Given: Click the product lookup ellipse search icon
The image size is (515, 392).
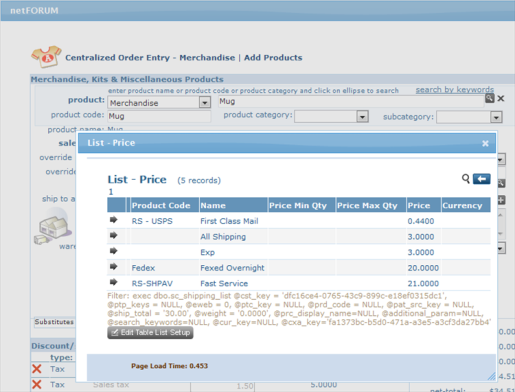Looking at the screenshot, I should point(489,98).
